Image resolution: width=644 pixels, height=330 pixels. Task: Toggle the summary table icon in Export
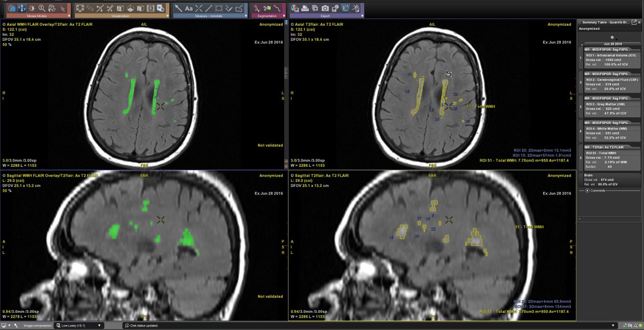(345, 8)
